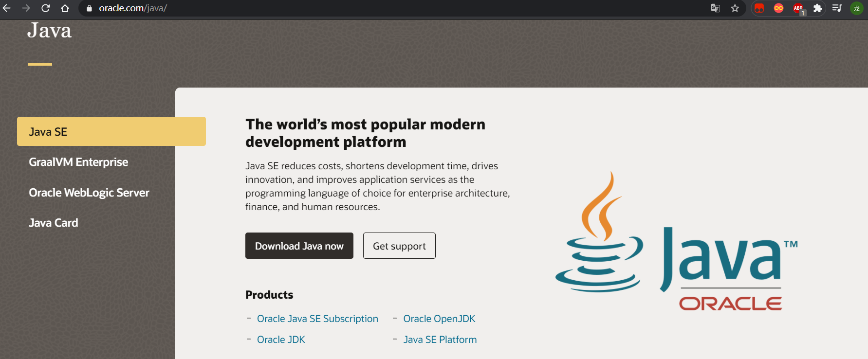The width and height of the screenshot is (868, 359).
Task: Open the green profile avatar
Action: click(856, 8)
